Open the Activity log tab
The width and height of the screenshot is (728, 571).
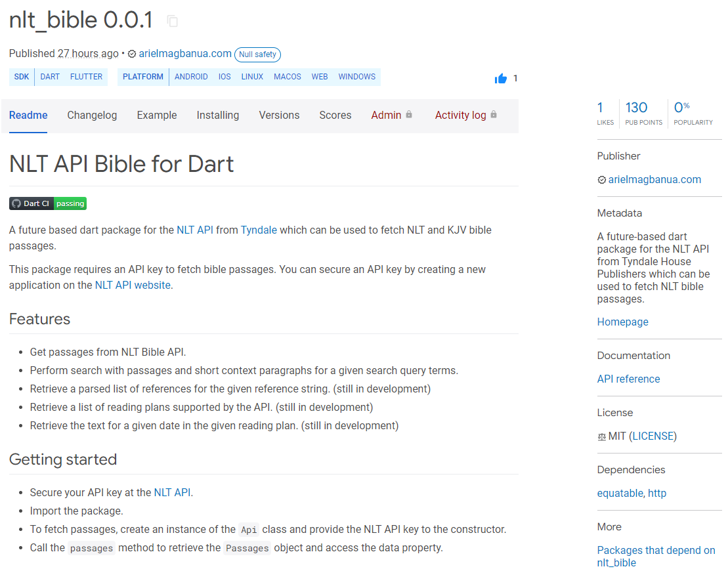(465, 115)
